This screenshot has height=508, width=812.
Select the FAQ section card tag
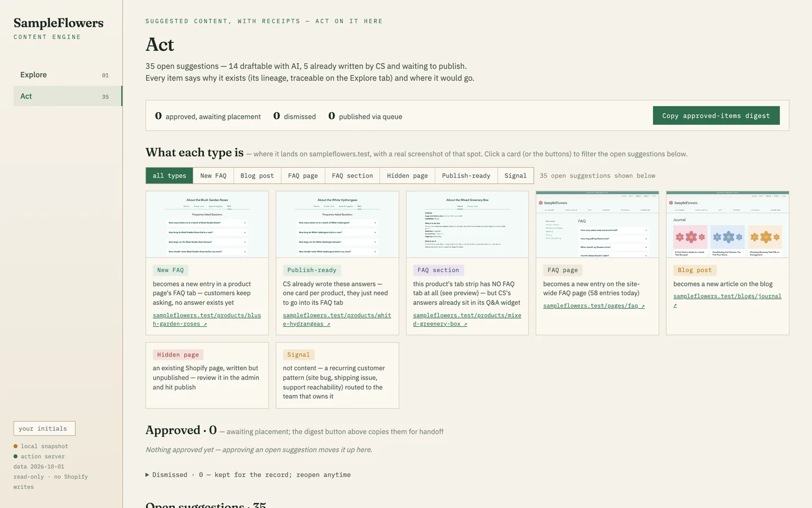(439, 270)
